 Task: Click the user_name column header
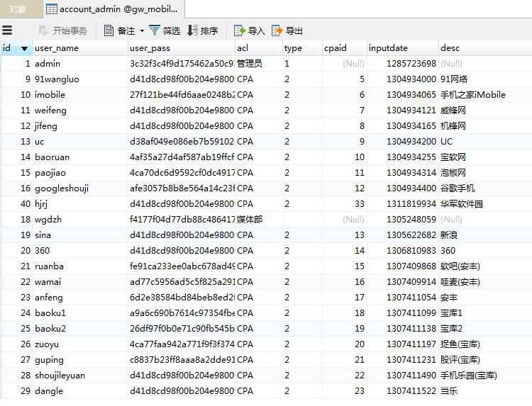click(x=80, y=48)
